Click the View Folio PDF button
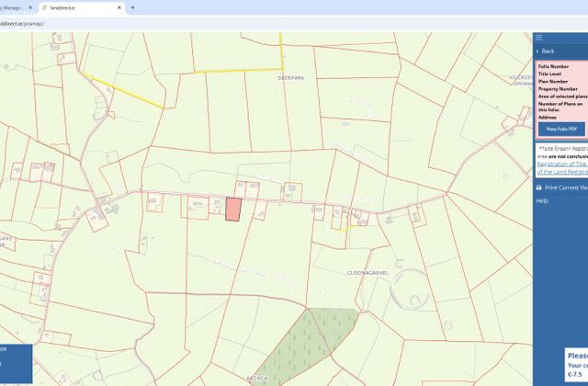The width and height of the screenshot is (588, 386). 561,129
